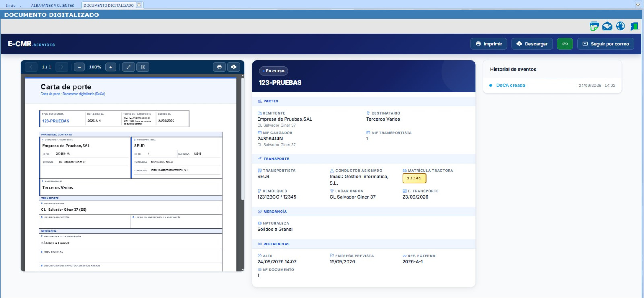
Task: Open tab list dropdown at top right
Action: click(638, 5)
